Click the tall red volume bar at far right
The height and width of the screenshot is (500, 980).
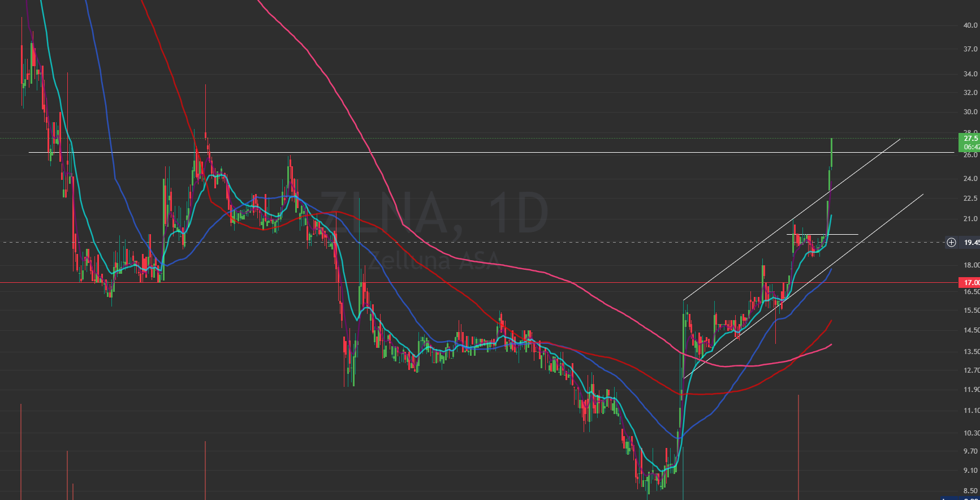pos(798,447)
